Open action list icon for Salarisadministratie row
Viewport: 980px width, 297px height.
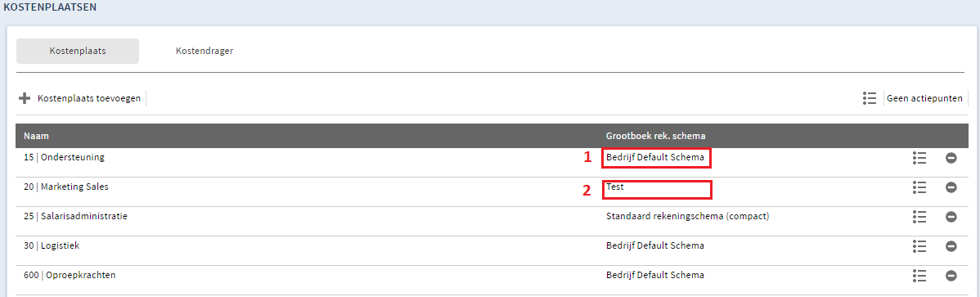coord(919,216)
